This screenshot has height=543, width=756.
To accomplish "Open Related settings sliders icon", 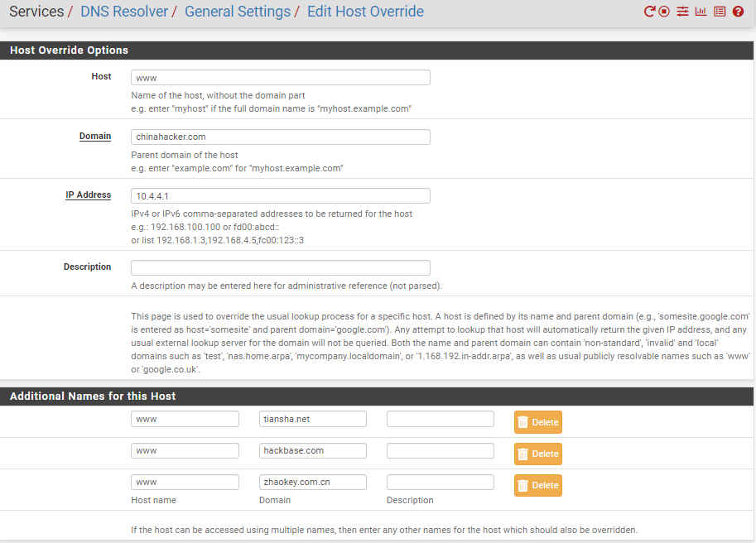I will tap(682, 12).
